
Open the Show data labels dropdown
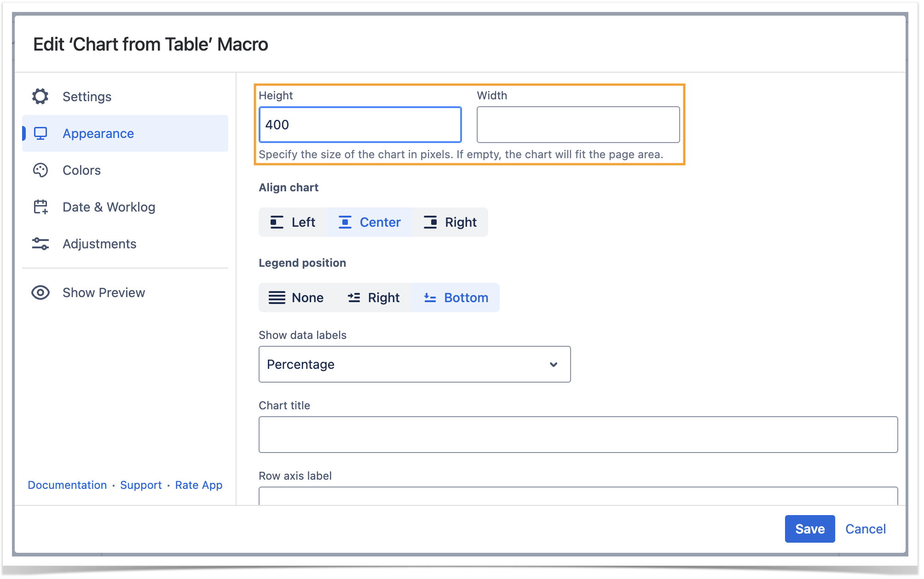(x=414, y=364)
